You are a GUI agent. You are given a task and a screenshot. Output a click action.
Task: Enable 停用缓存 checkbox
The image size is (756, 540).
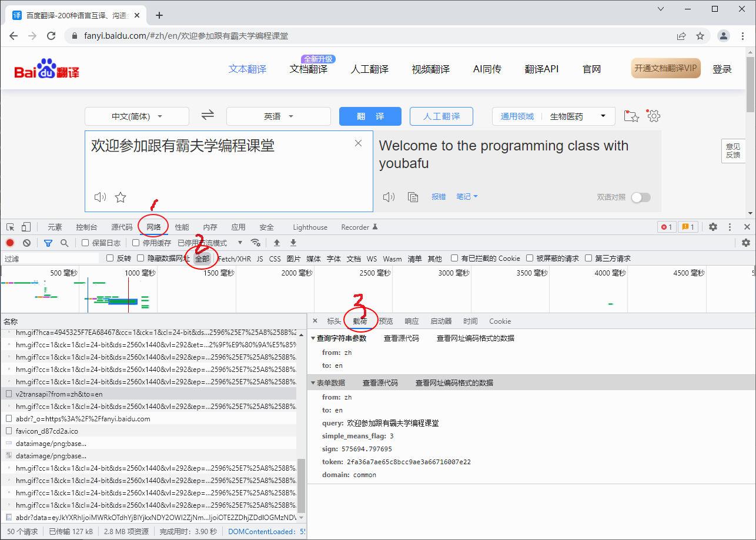(x=136, y=243)
